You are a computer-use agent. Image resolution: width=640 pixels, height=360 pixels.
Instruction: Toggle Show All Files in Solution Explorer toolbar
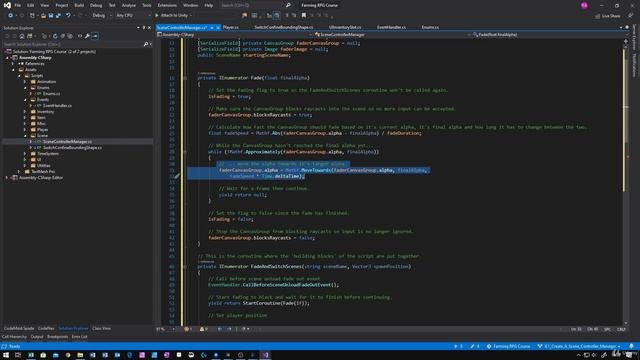[x=70, y=36]
